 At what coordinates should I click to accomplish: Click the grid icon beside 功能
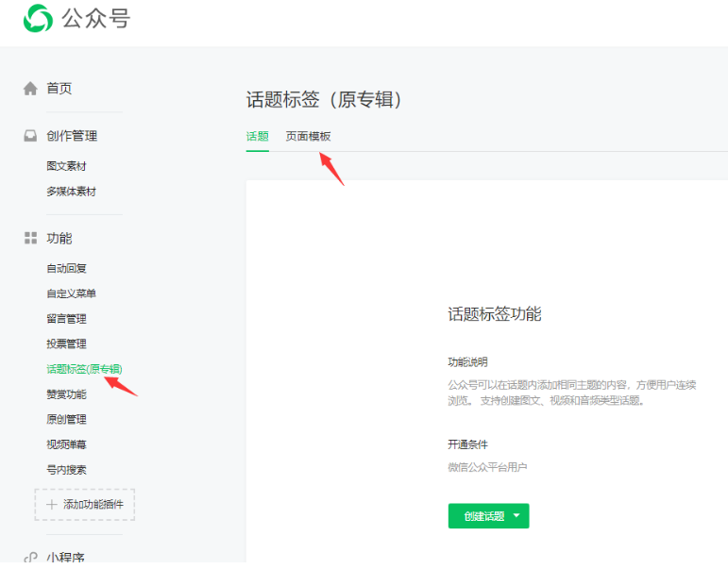(x=30, y=238)
